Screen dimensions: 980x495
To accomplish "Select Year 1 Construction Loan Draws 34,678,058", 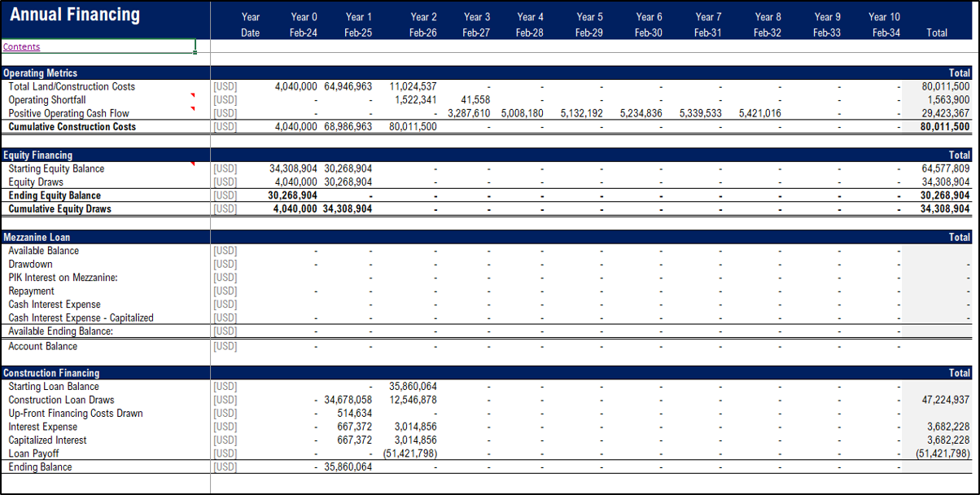I will tap(348, 400).
